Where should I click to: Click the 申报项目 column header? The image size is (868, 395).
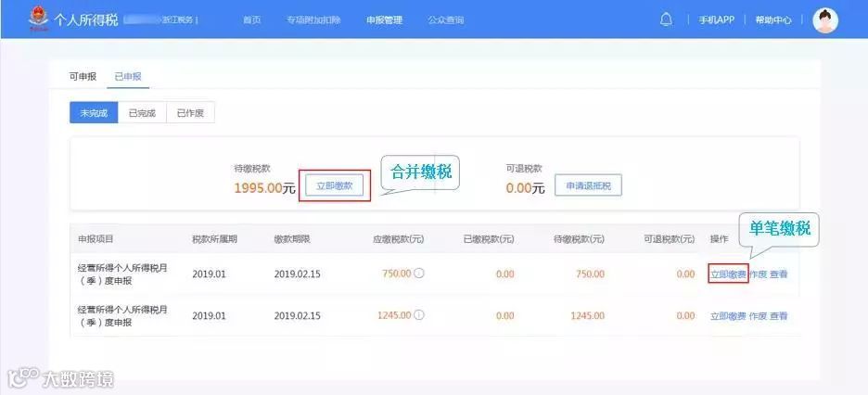point(96,239)
